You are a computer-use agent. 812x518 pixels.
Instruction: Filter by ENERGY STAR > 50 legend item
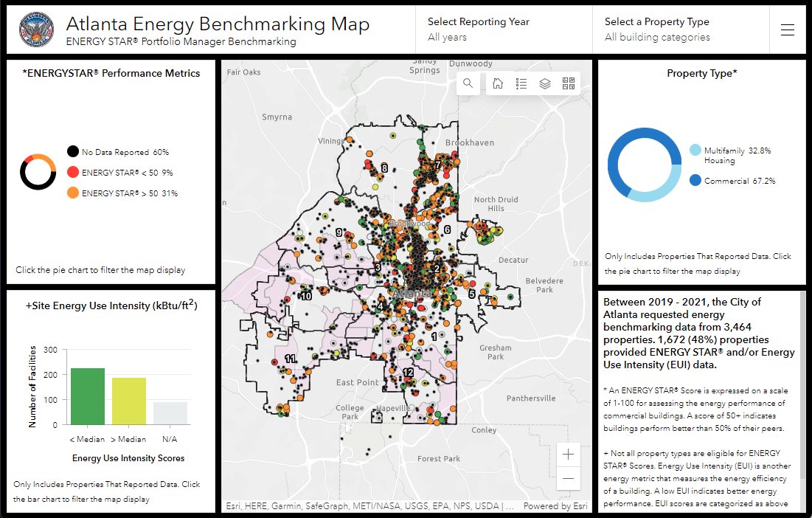coord(122,193)
